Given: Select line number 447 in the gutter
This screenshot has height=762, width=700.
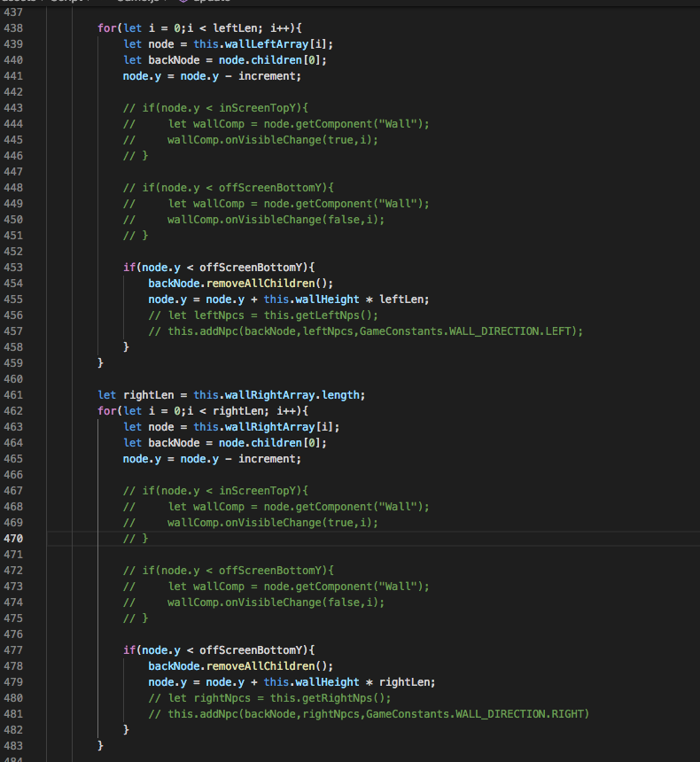Looking at the screenshot, I should tap(13, 172).
